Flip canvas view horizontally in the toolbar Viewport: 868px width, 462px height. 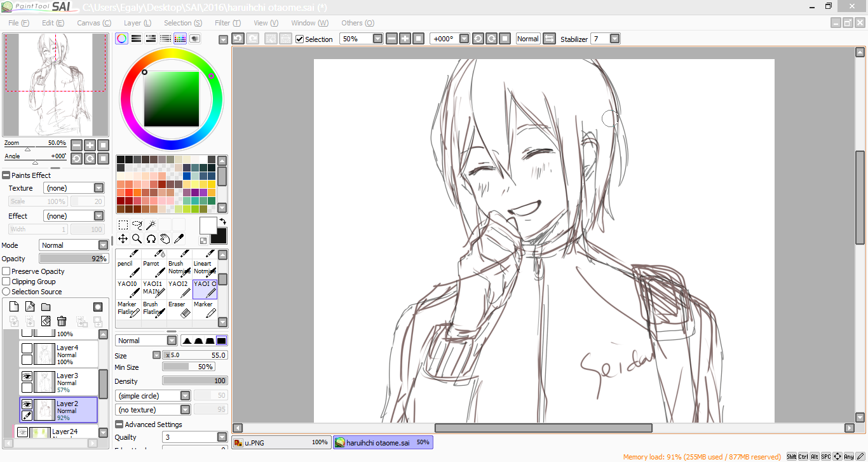[550, 39]
